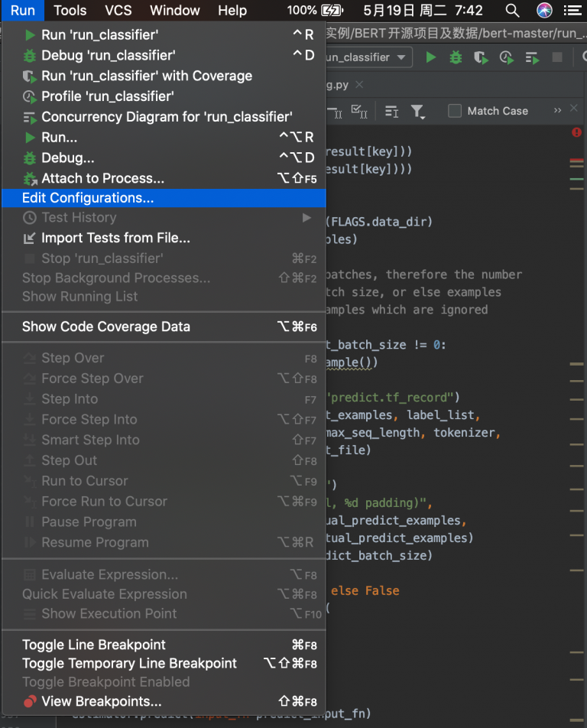Show more find options chevrons
Image resolution: width=587 pixels, height=728 pixels.
(x=557, y=110)
